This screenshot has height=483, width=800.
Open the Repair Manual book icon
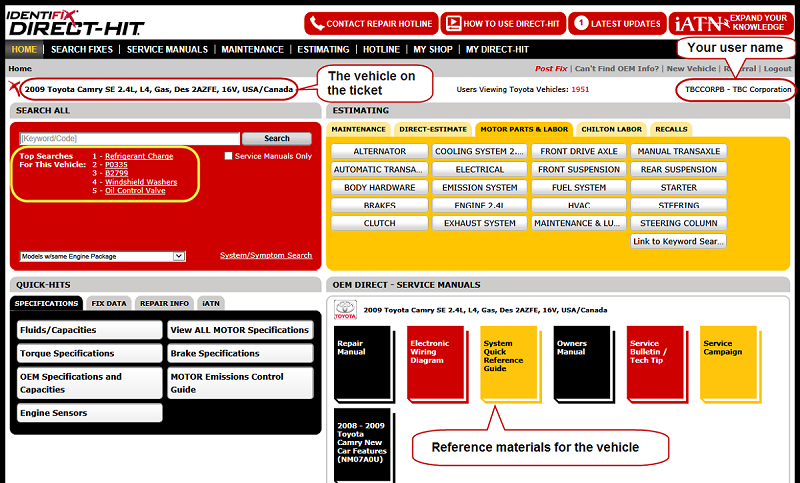365,365
